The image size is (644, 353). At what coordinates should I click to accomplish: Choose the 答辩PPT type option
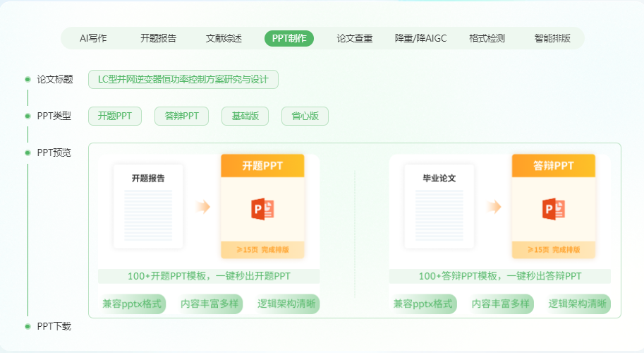(182, 116)
